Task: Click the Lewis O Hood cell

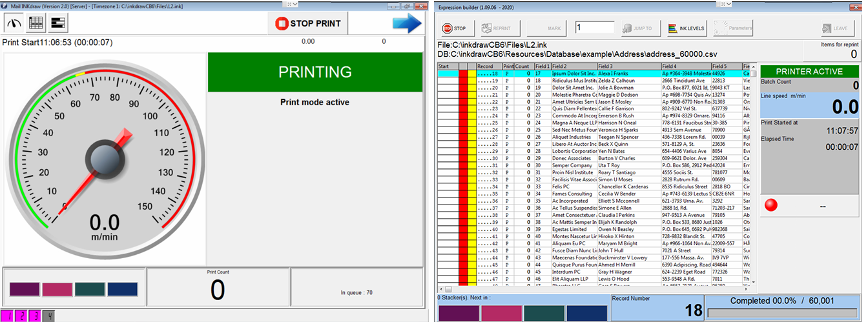Action: pos(628,279)
